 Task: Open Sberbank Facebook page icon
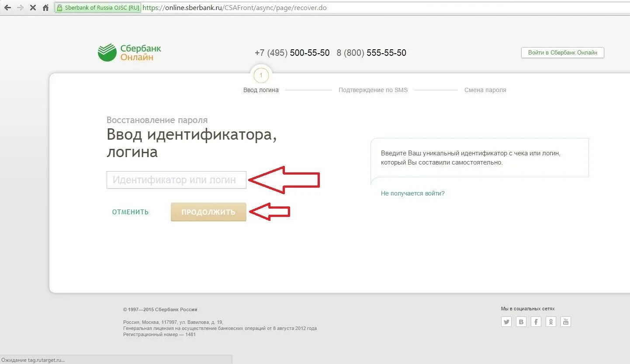pos(536,322)
